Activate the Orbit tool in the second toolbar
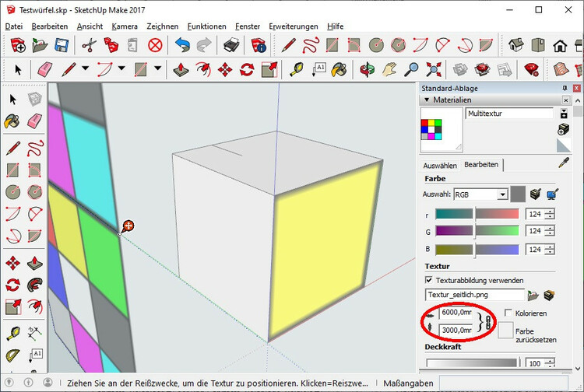The height and width of the screenshot is (392, 584). (x=368, y=69)
